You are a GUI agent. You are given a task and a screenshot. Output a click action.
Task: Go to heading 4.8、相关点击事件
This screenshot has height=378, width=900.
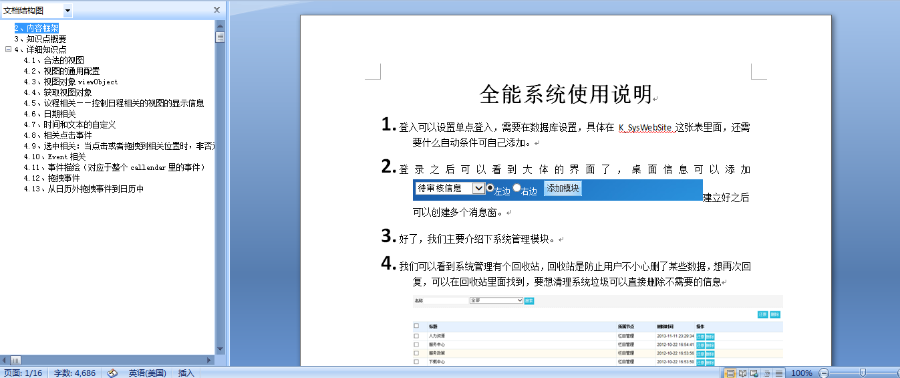(58, 135)
